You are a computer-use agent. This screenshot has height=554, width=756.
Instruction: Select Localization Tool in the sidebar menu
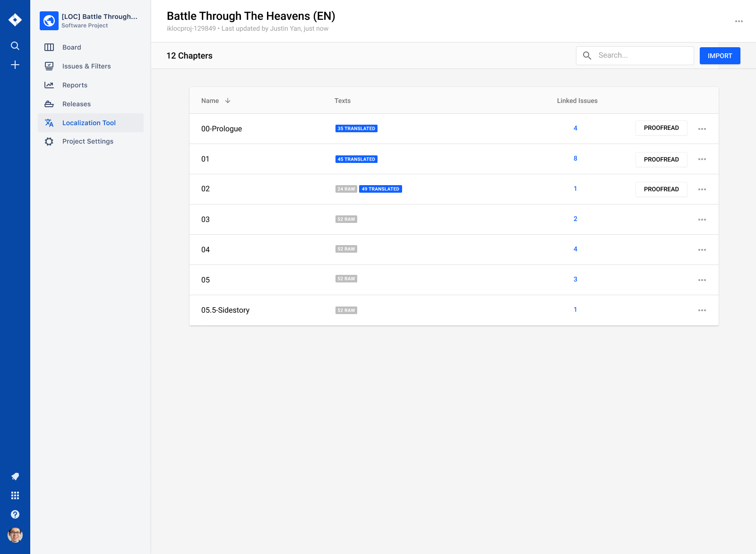pyautogui.click(x=89, y=123)
